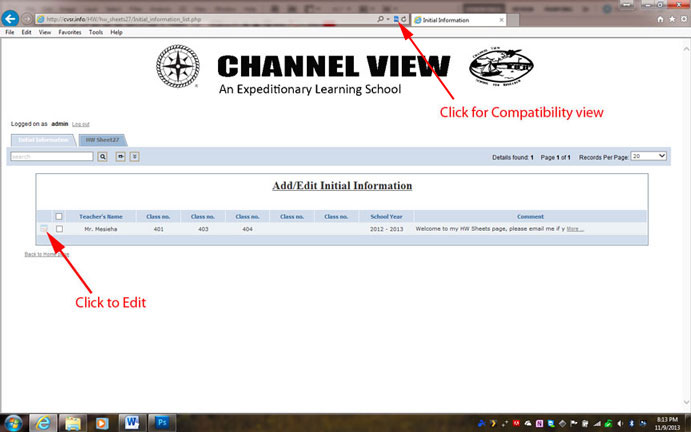Open Microsoft Word from the taskbar
Screen dimensions: 691x432
click(x=131, y=421)
